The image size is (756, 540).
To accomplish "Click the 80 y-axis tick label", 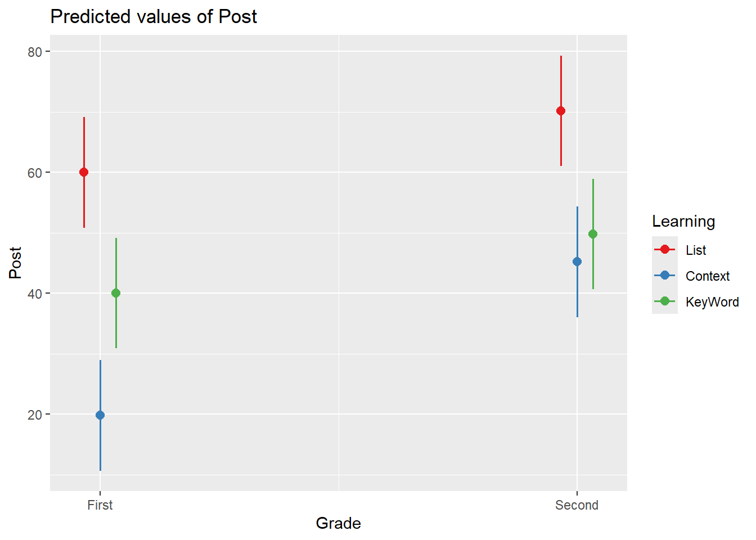I will pos(35,52).
